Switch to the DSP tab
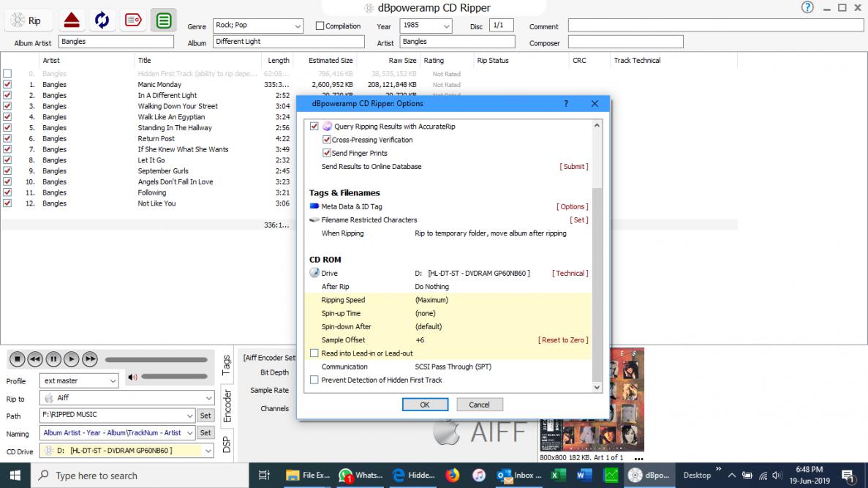The width and height of the screenshot is (868, 488). [x=227, y=443]
